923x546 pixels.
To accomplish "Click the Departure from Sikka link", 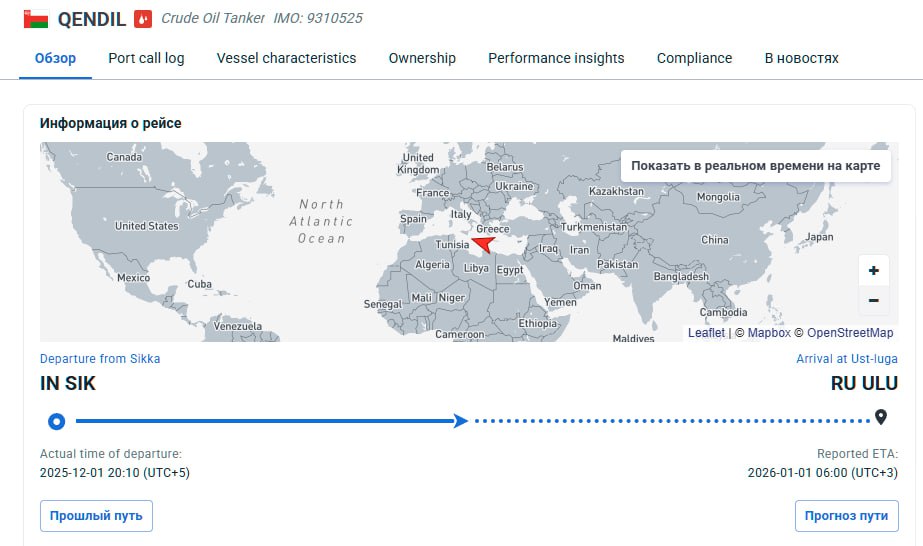I will (100, 359).
